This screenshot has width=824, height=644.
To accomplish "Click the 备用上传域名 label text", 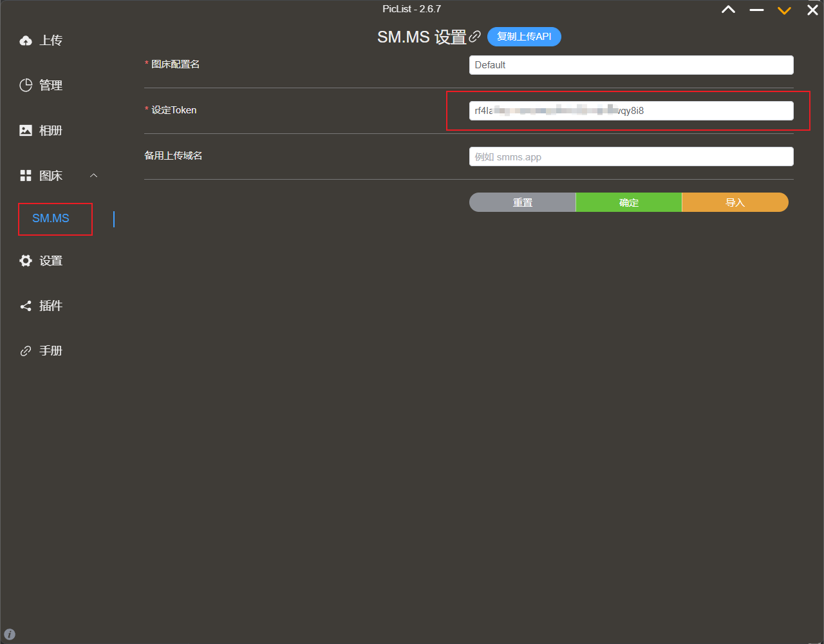I will point(173,156).
